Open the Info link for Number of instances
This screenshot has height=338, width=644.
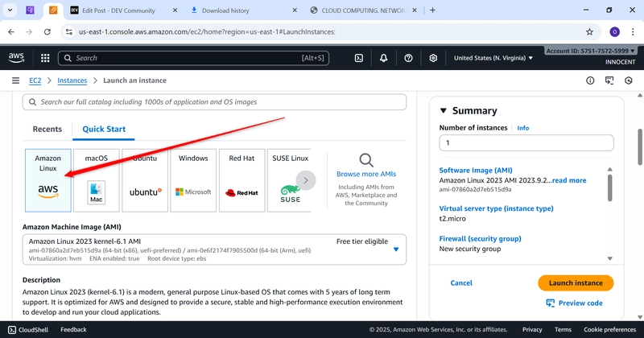pos(522,128)
